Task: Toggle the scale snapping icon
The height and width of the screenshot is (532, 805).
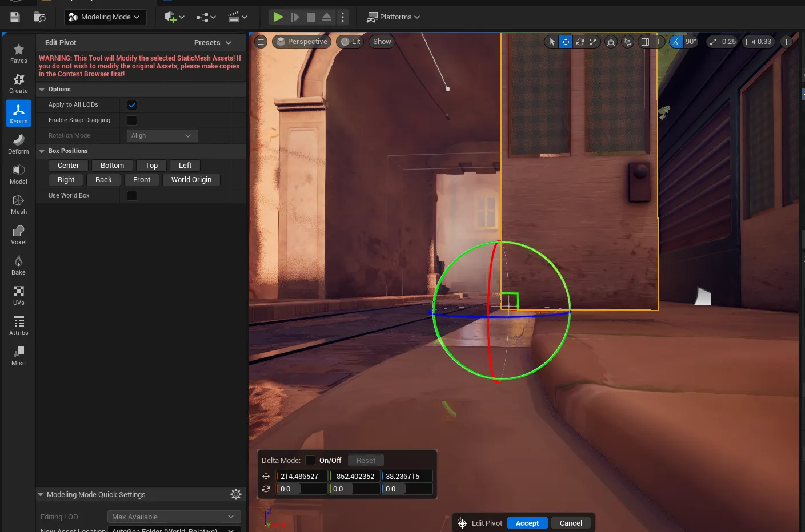Action: [x=713, y=42]
